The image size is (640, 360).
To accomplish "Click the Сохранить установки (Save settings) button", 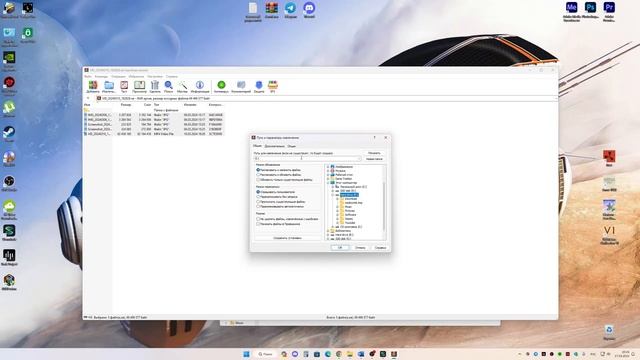I will coord(287,238).
